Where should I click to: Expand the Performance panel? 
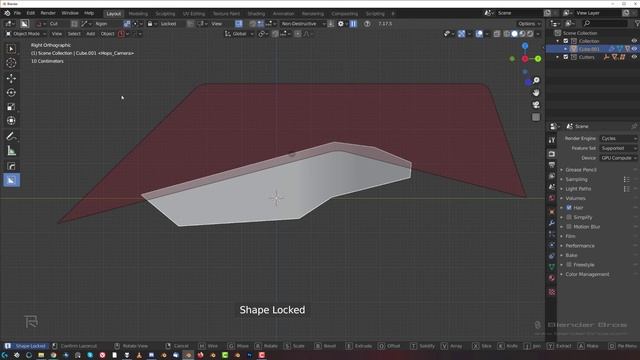[580, 246]
